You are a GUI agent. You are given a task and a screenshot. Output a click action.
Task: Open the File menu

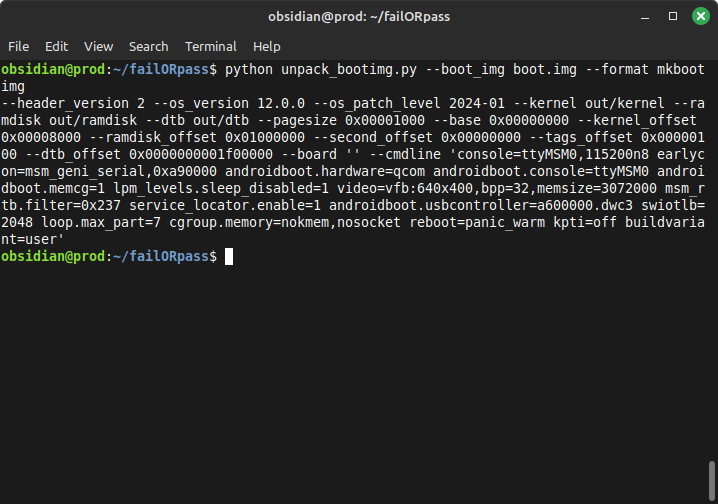pyautogui.click(x=18, y=46)
